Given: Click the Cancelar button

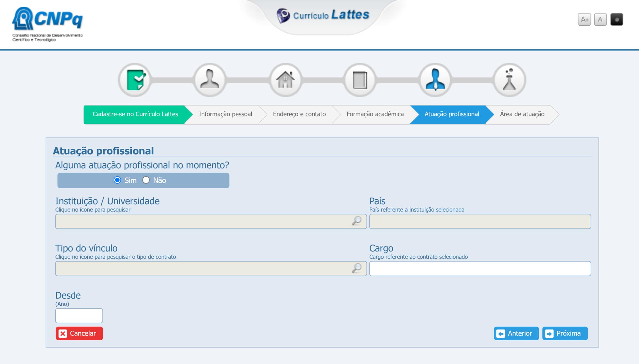Looking at the screenshot, I should pyautogui.click(x=79, y=333).
